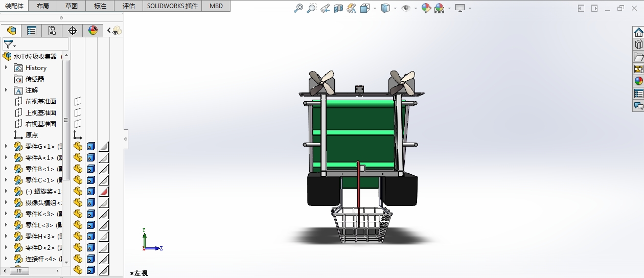Open the SOLIDWORKS 插件 tab

[x=172, y=6]
